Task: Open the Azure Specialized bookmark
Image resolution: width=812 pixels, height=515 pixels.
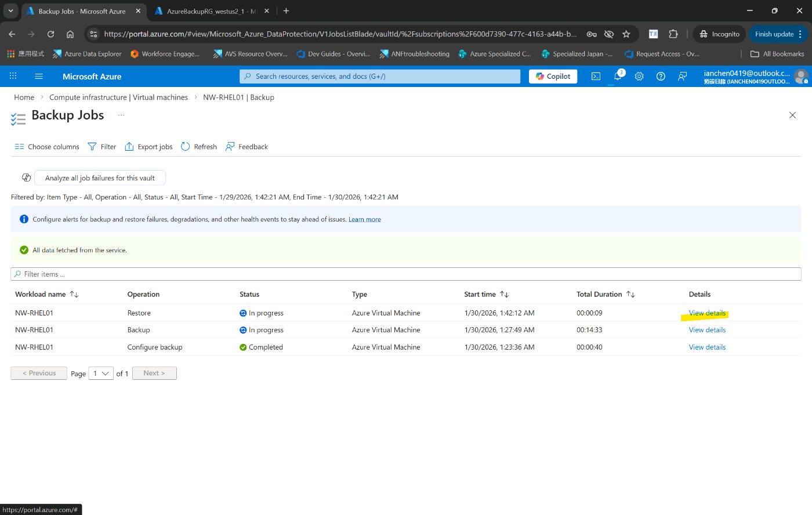Action: coord(494,54)
